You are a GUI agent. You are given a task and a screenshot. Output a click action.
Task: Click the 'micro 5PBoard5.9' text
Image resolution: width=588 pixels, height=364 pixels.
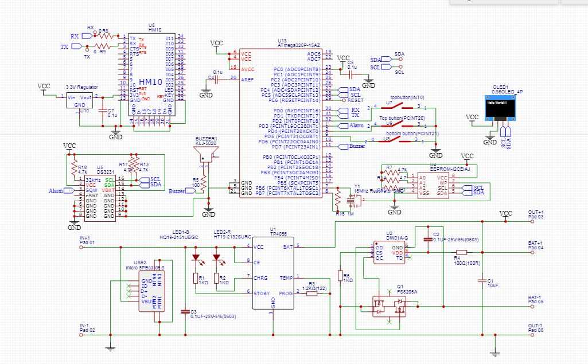[x=145, y=268]
